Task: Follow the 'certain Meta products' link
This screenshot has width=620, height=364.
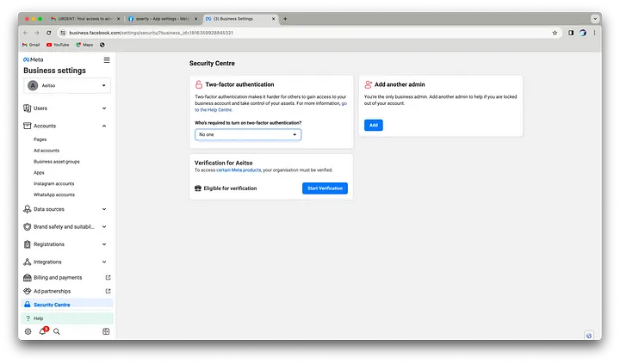Action: (239, 170)
